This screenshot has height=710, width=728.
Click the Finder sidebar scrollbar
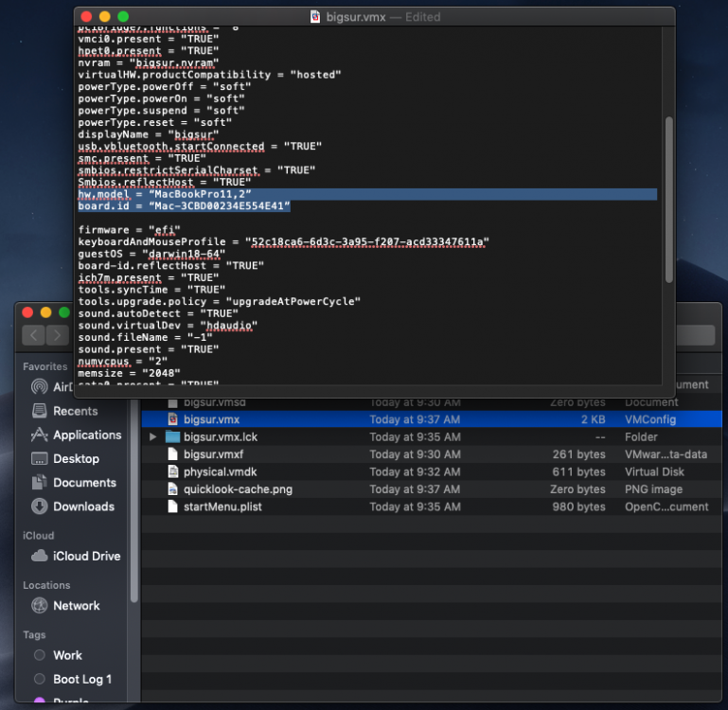click(134, 502)
